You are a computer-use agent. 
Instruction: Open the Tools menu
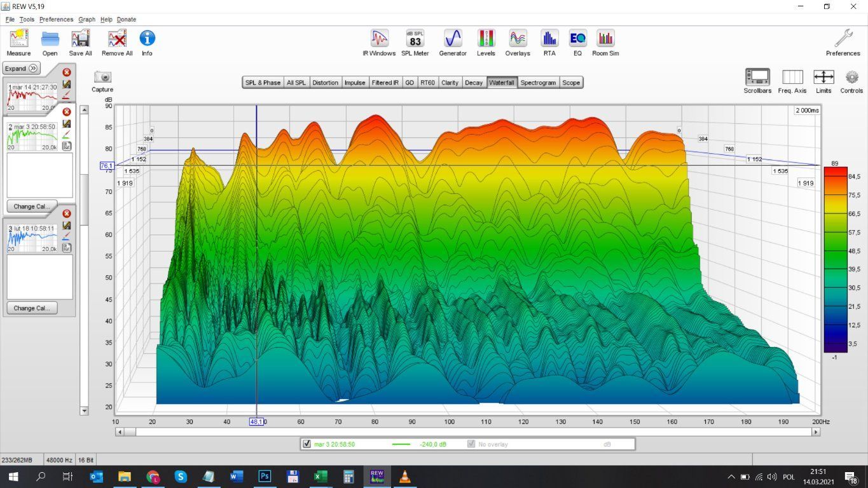[27, 19]
